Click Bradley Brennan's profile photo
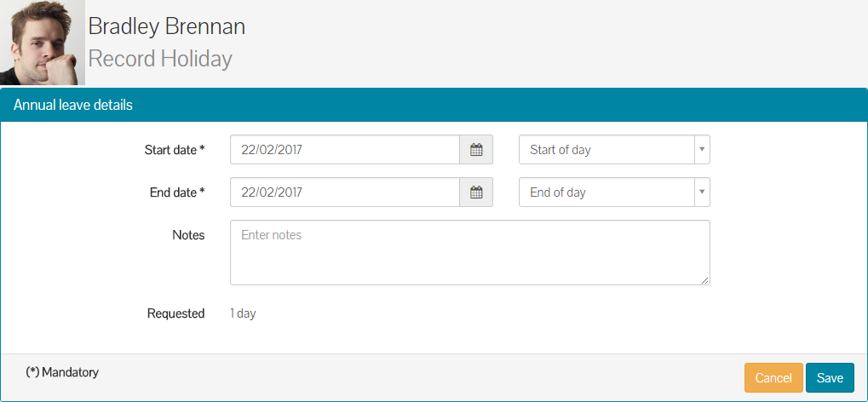This screenshot has height=402, width=868. (43, 43)
